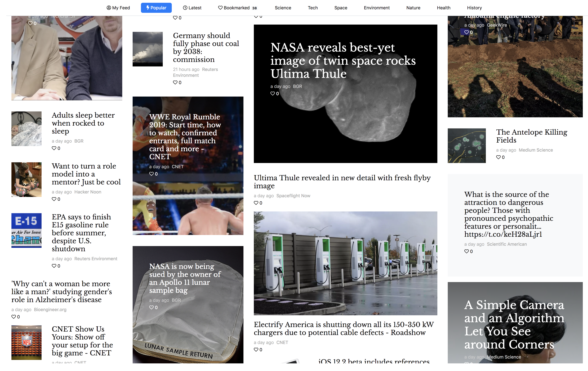Go to the History category
The height and width of the screenshot is (371, 588).
(474, 8)
